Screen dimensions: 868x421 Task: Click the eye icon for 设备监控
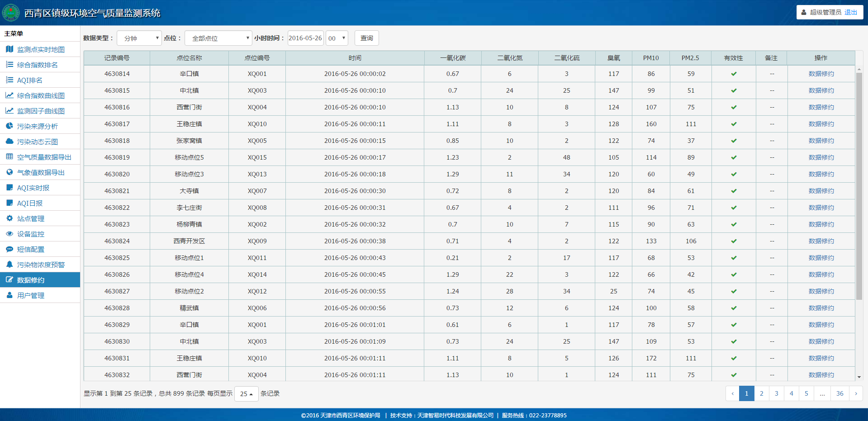(x=9, y=234)
